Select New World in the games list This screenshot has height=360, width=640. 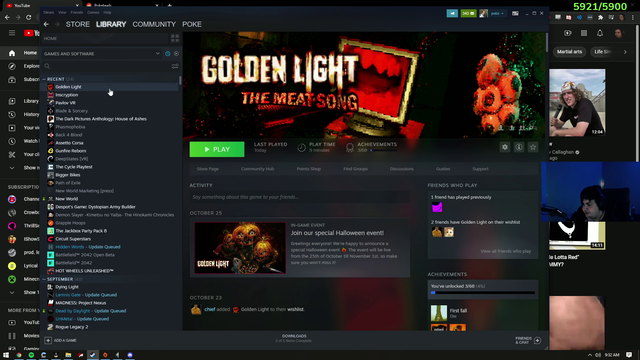[67, 199]
